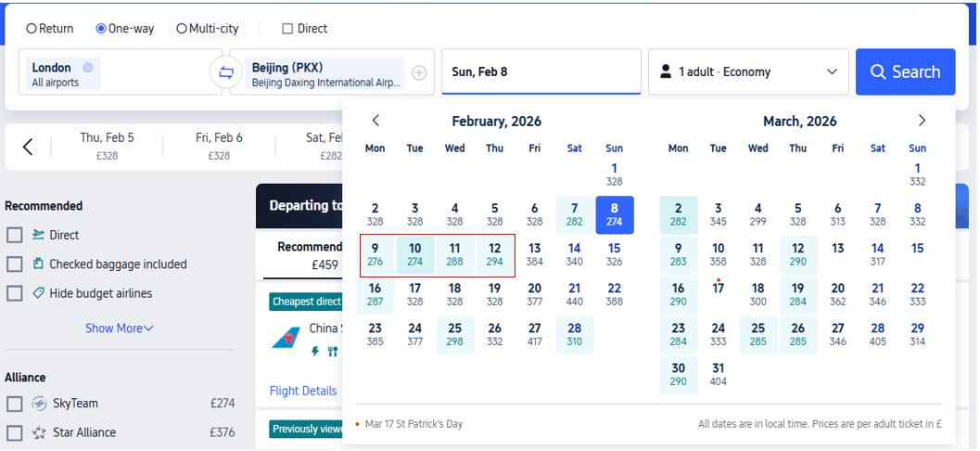The height and width of the screenshot is (451, 980).
Task: Open Flight Details link
Action: click(x=303, y=391)
